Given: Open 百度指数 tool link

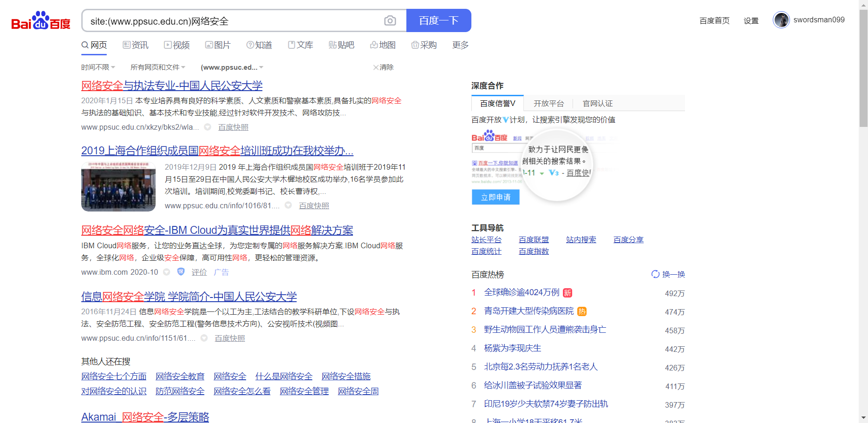Looking at the screenshot, I should click(534, 251).
